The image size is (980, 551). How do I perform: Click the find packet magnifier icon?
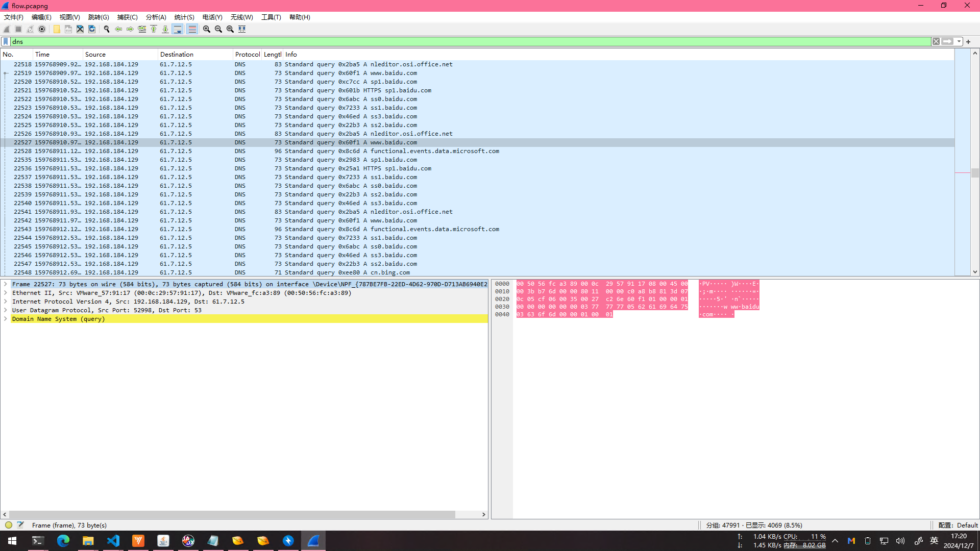(107, 29)
